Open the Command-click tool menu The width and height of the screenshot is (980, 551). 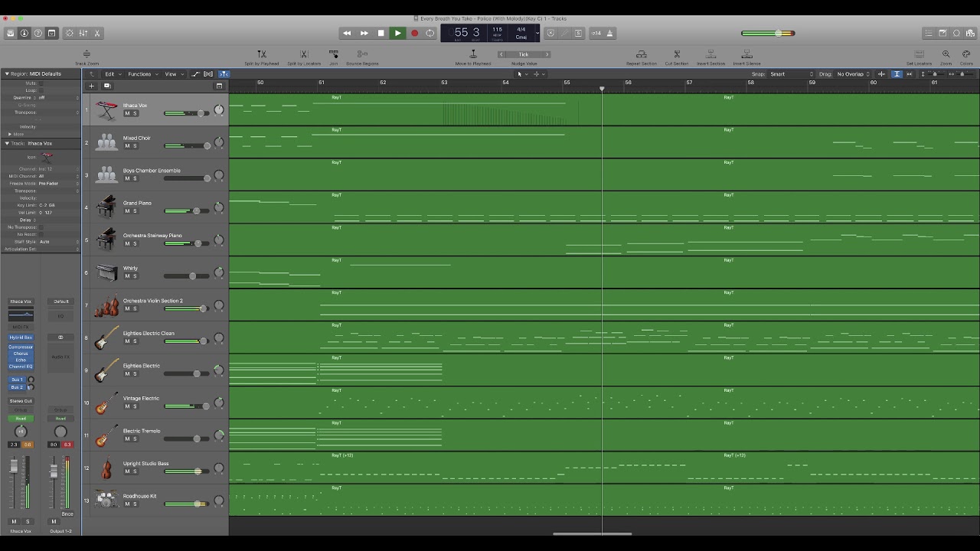click(x=537, y=74)
